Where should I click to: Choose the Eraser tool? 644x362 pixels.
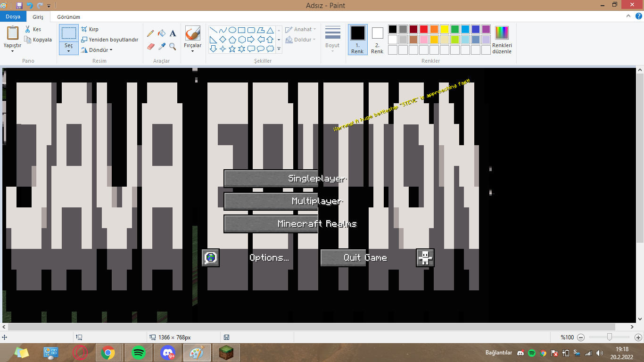[150, 46]
